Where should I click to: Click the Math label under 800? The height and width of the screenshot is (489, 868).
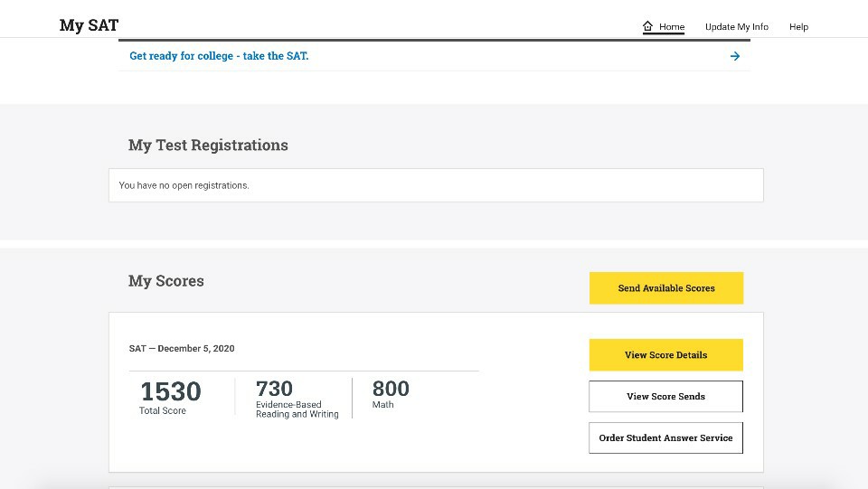pyautogui.click(x=382, y=404)
